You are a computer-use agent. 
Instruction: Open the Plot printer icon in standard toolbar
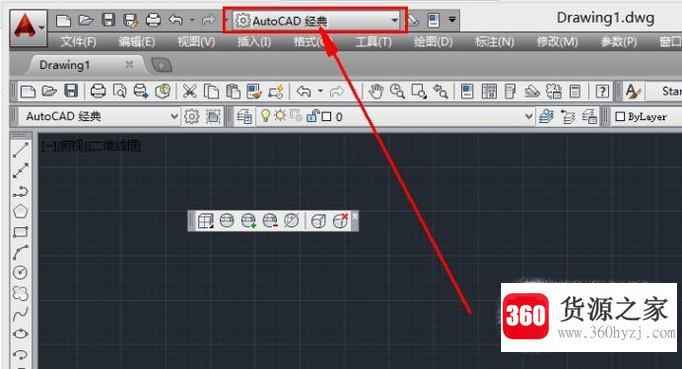[x=98, y=91]
